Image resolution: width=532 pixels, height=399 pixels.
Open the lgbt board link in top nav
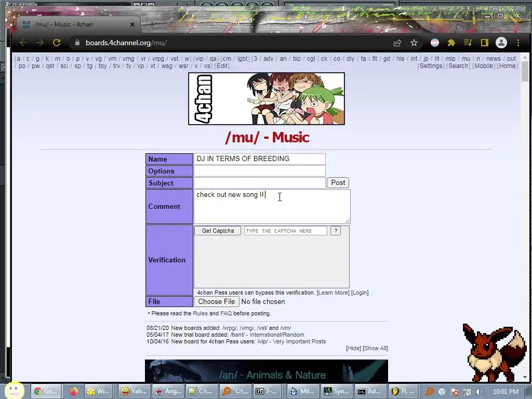pyautogui.click(x=242, y=58)
